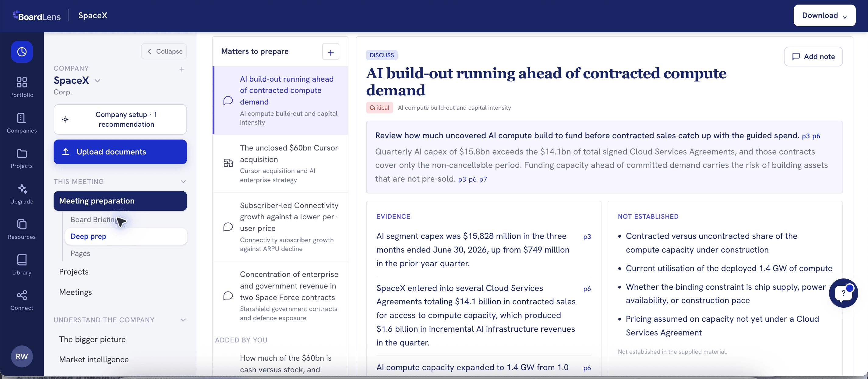Click the Cursor acquisition matter icon

(x=228, y=163)
